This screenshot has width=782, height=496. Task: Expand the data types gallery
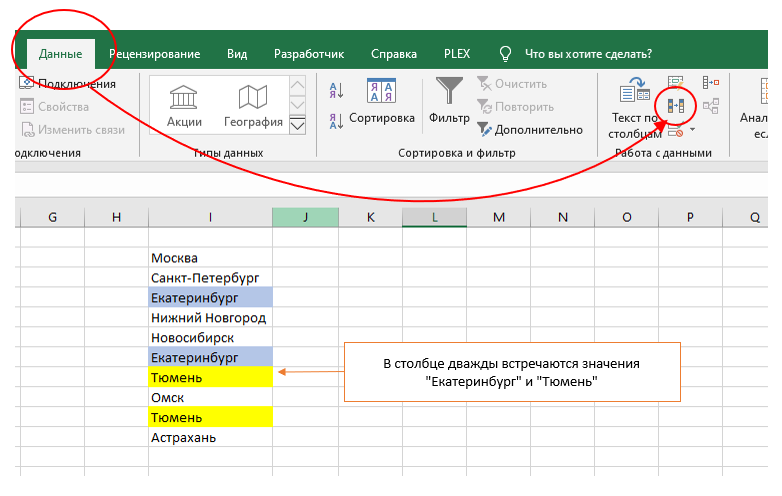click(x=297, y=125)
